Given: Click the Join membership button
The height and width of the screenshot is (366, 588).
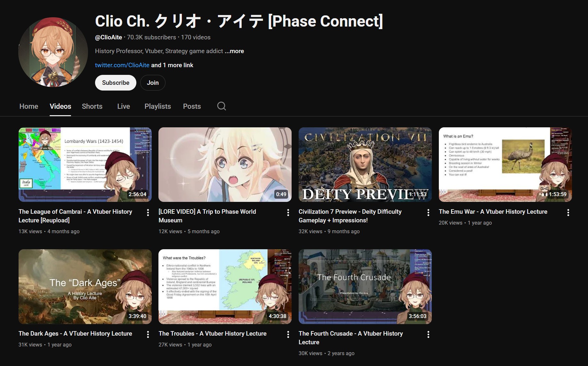Looking at the screenshot, I should (x=153, y=83).
